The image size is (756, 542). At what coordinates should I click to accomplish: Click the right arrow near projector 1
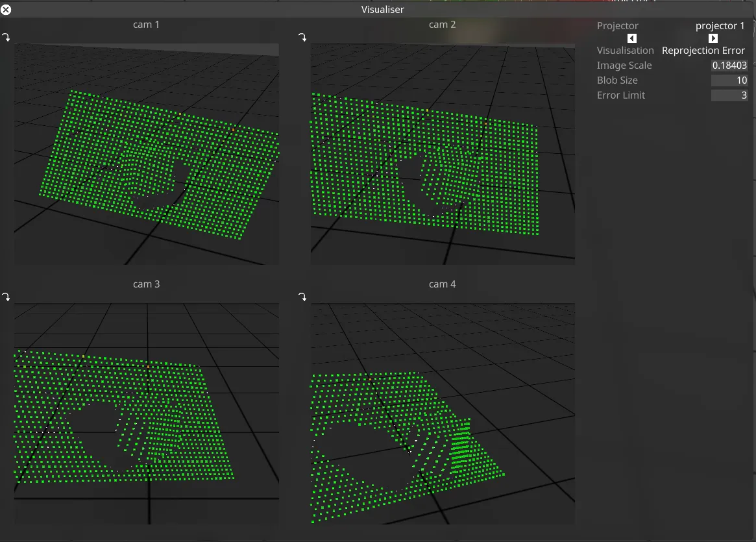[713, 38]
